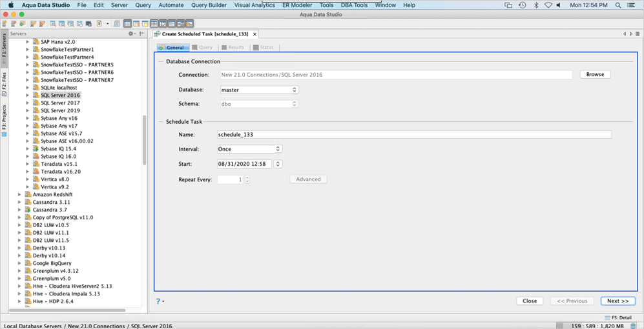Open the Visual Analytics menu
Viewport: 644px width, 329px height.
click(254, 5)
